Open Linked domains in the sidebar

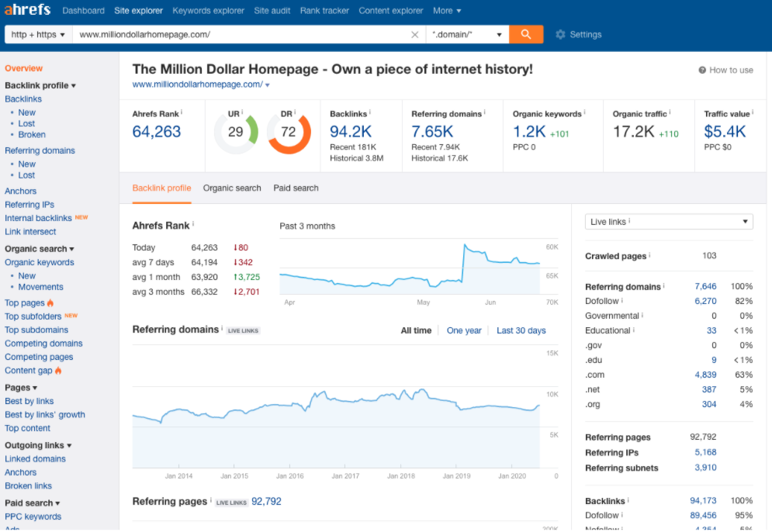pyautogui.click(x=35, y=458)
